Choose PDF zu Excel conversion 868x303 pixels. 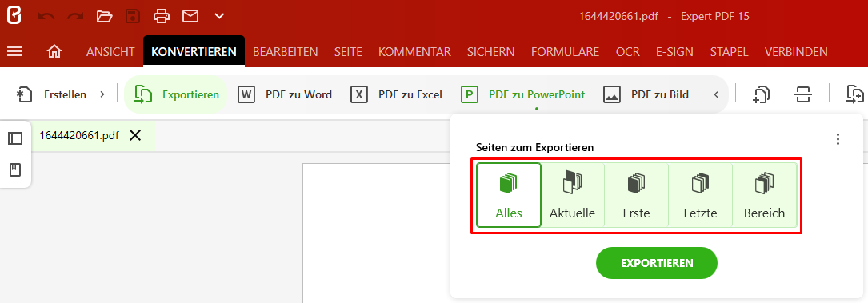(396, 94)
